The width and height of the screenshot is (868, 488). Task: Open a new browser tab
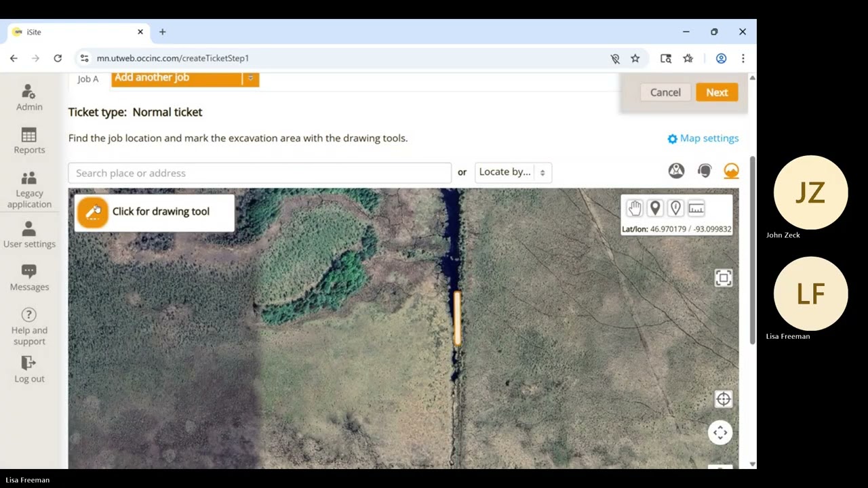162,32
